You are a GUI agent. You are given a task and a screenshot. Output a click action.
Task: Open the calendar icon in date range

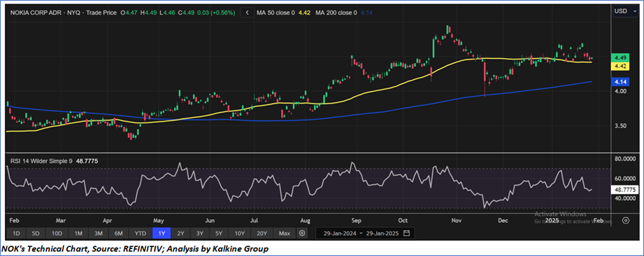(x=407, y=233)
